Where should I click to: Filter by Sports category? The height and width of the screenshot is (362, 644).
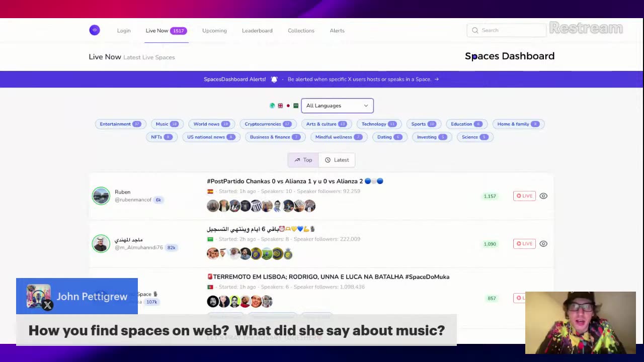click(x=424, y=124)
